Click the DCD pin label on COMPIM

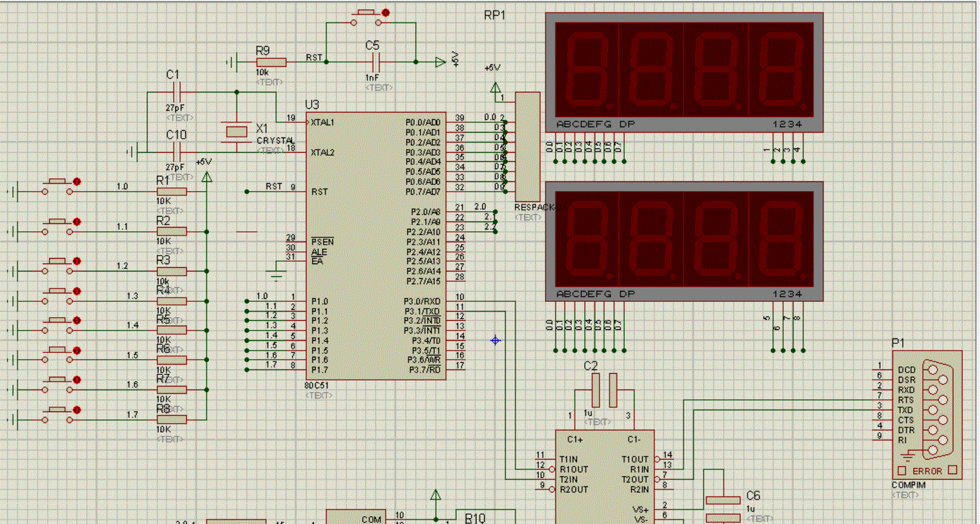(906, 370)
